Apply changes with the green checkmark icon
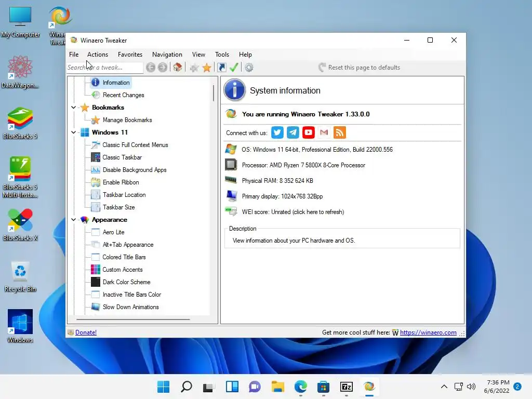The width and height of the screenshot is (532, 399). [234, 67]
